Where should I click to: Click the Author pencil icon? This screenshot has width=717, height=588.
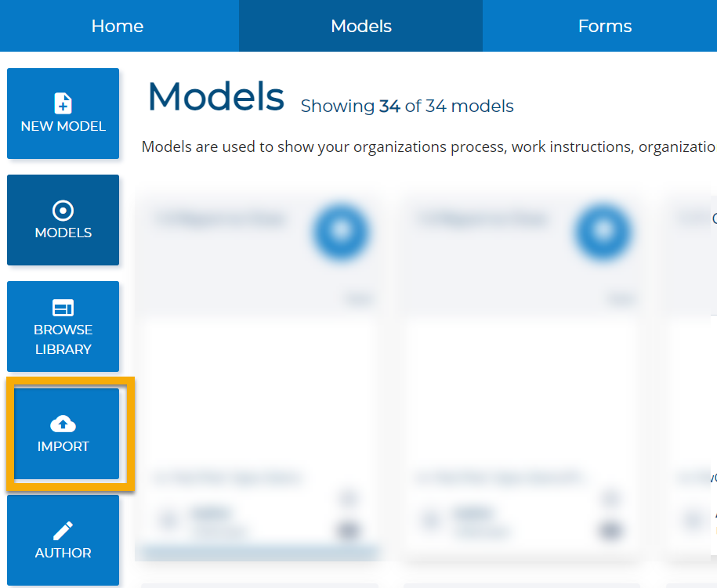click(63, 531)
